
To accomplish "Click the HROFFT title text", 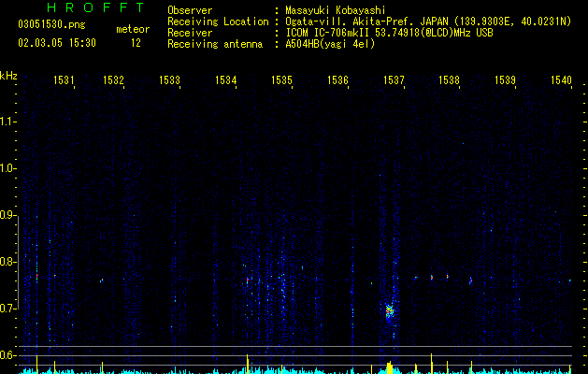I will pyautogui.click(x=96, y=7).
